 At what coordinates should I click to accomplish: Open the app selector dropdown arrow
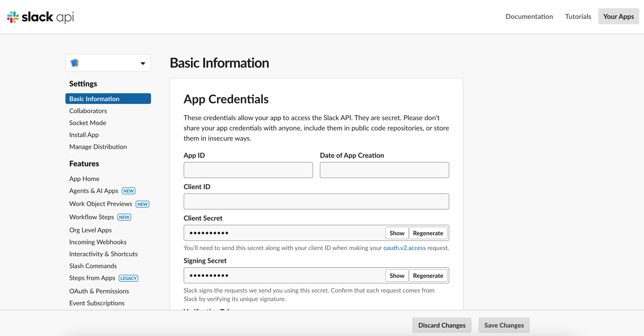pos(143,63)
